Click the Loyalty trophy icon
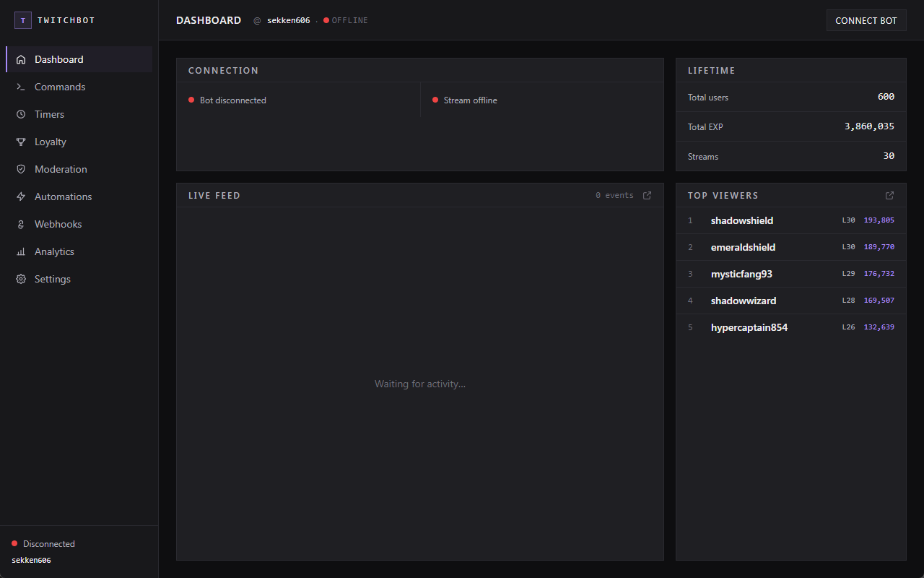This screenshot has width=924, height=578. [x=21, y=142]
